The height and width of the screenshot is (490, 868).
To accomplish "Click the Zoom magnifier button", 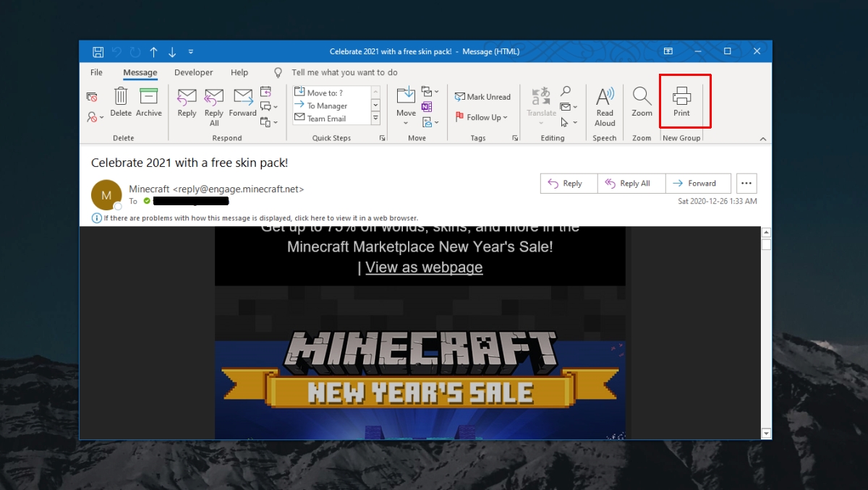I will [x=642, y=102].
